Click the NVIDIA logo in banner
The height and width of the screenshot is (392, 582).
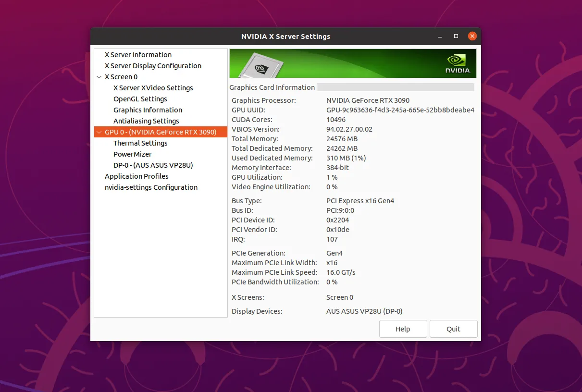(457, 63)
